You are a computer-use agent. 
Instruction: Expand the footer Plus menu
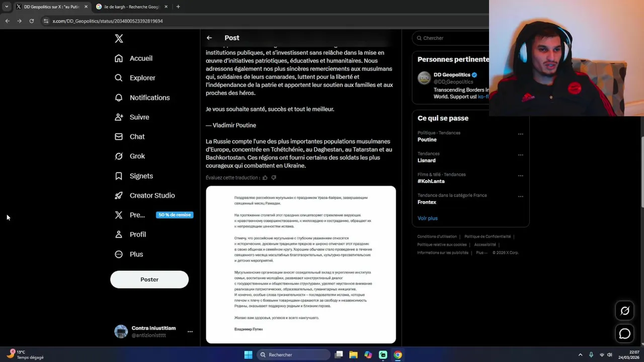pyautogui.click(x=481, y=252)
